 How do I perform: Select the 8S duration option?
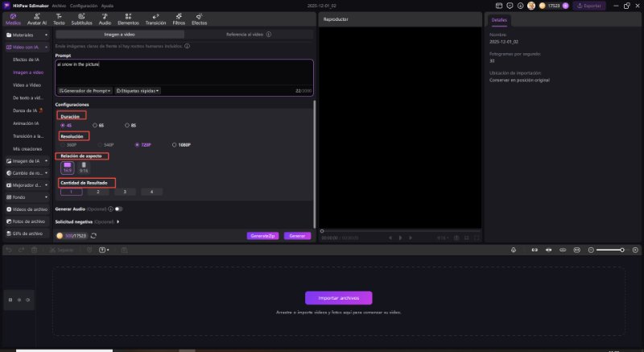pyautogui.click(x=127, y=125)
